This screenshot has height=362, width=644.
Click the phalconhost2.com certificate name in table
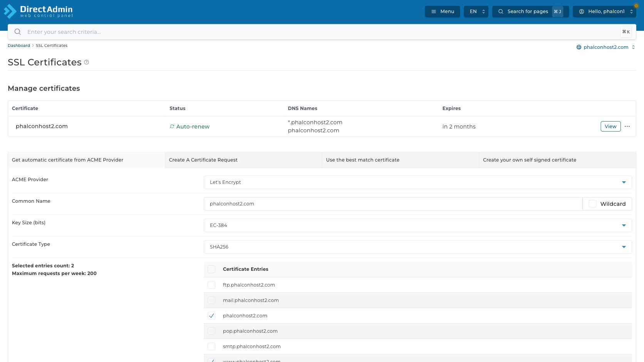tap(42, 126)
